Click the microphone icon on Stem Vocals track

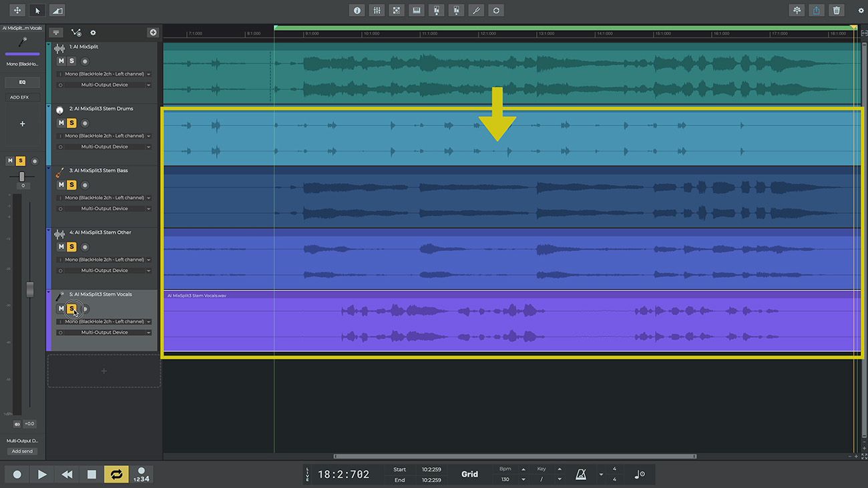pyautogui.click(x=59, y=296)
